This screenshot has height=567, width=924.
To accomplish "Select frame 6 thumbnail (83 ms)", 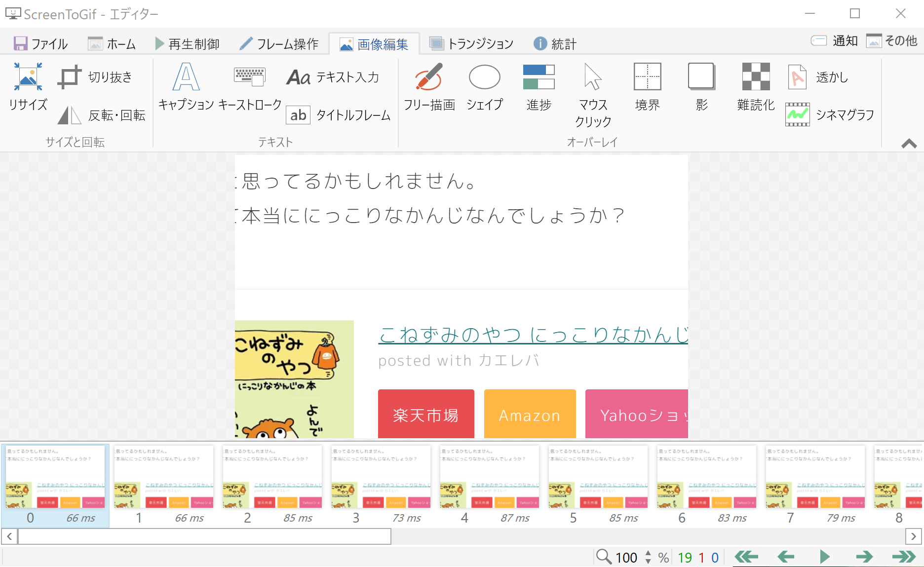I will point(707,486).
